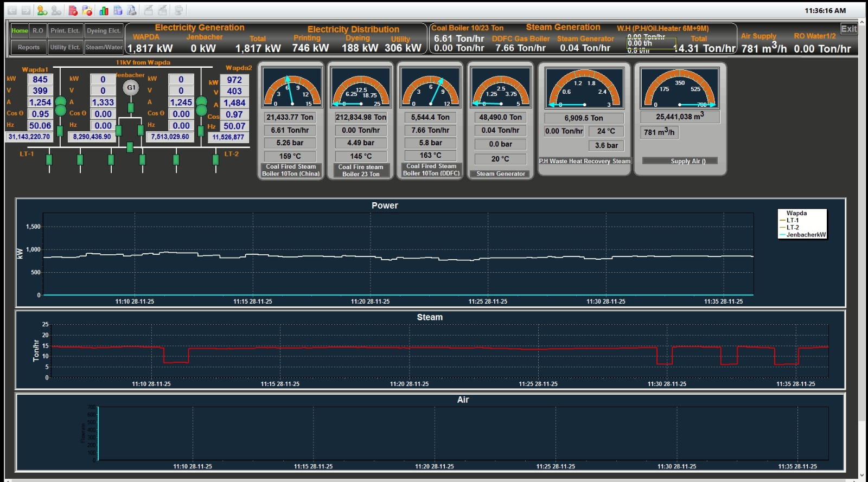868x482 pixels.
Task: Click the breaker directly below G1 generator
Action: coord(131,108)
